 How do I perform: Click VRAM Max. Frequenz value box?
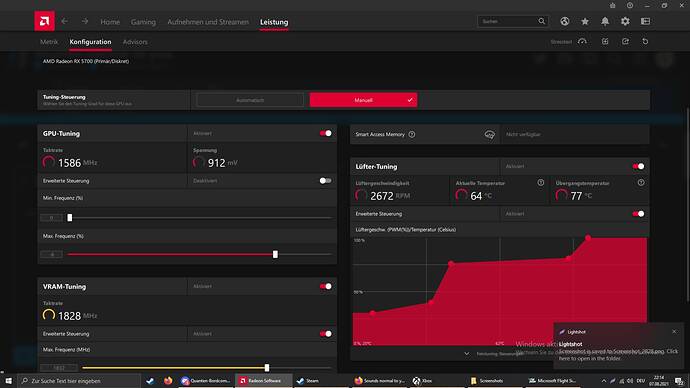pos(59,368)
